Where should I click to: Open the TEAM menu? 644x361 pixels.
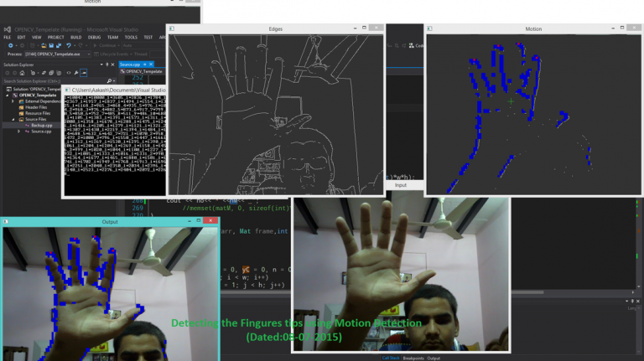113,38
